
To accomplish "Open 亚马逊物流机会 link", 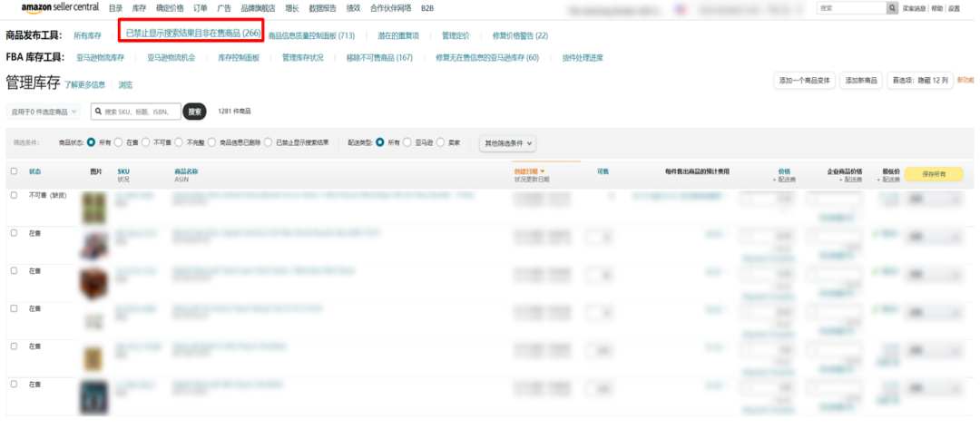I will click(171, 58).
